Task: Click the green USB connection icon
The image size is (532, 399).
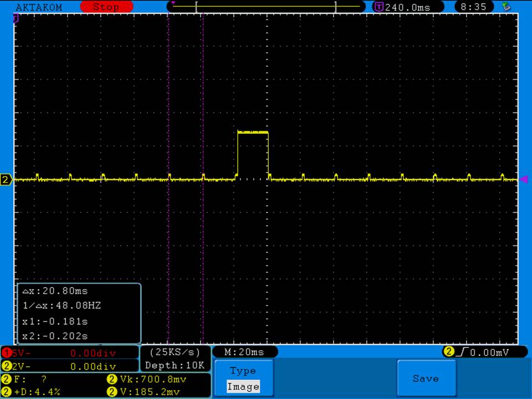Action: pyautogui.click(x=505, y=7)
